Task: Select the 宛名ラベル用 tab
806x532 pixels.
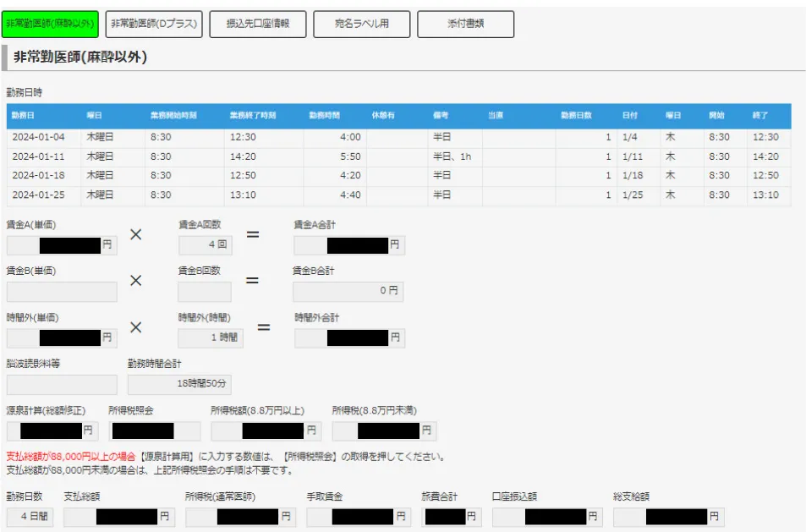Action: [x=362, y=24]
